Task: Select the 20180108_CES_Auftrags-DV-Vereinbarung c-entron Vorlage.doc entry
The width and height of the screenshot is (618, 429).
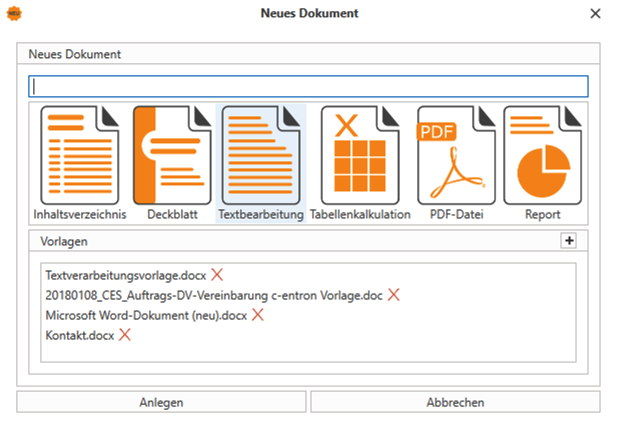Action: [x=213, y=295]
